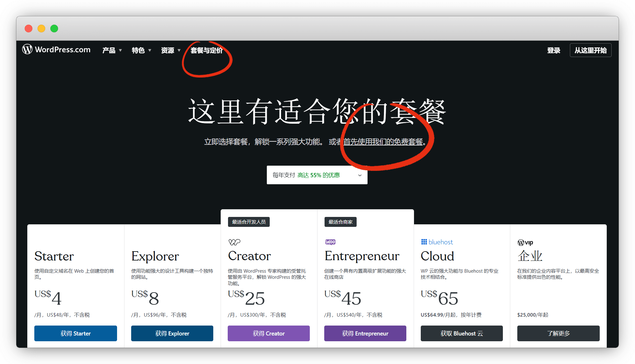This screenshot has height=364, width=635.
Task: Click the red macOS window dot
Action: click(29, 29)
